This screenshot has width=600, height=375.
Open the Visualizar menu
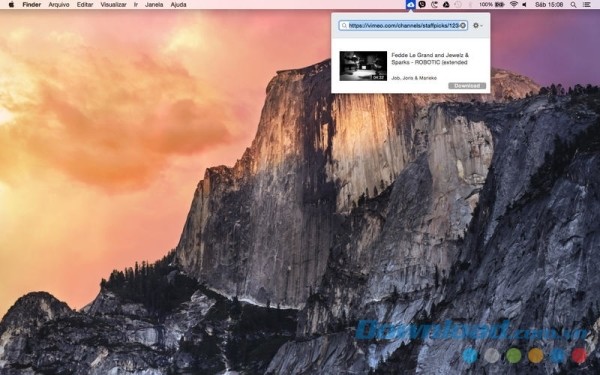113,5
